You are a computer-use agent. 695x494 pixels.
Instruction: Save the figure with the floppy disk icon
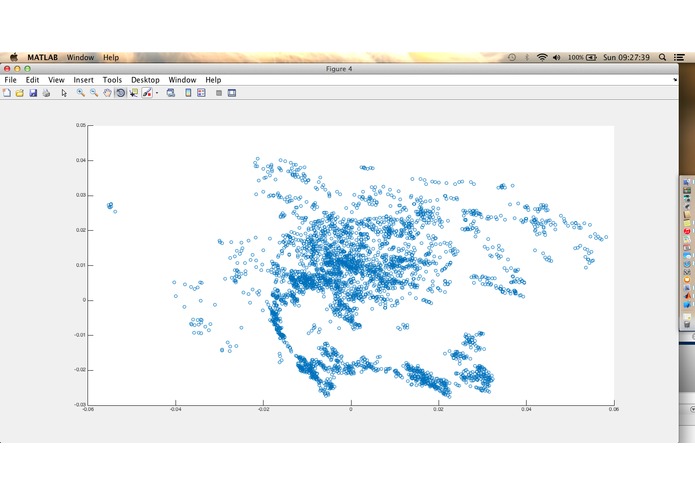tap(33, 93)
